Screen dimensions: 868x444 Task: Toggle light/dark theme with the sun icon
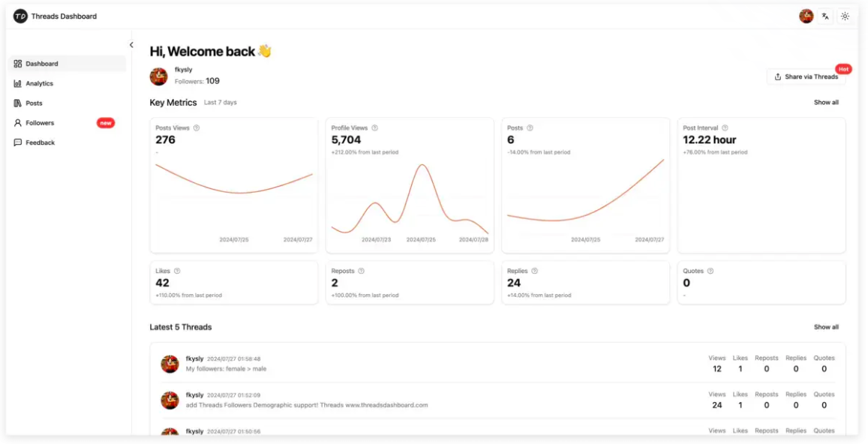pyautogui.click(x=845, y=16)
